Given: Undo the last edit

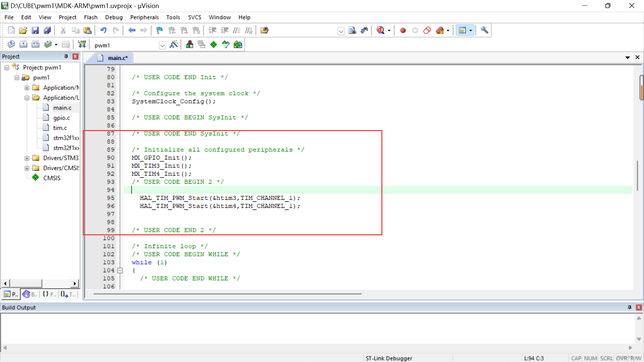Looking at the screenshot, I should pyautogui.click(x=103, y=31).
